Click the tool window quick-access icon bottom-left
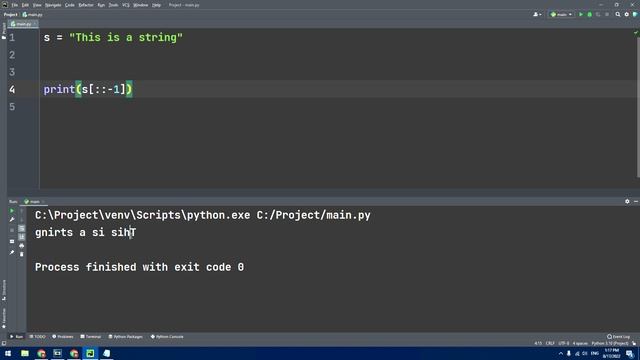 pyautogui.click(x=4, y=343)
